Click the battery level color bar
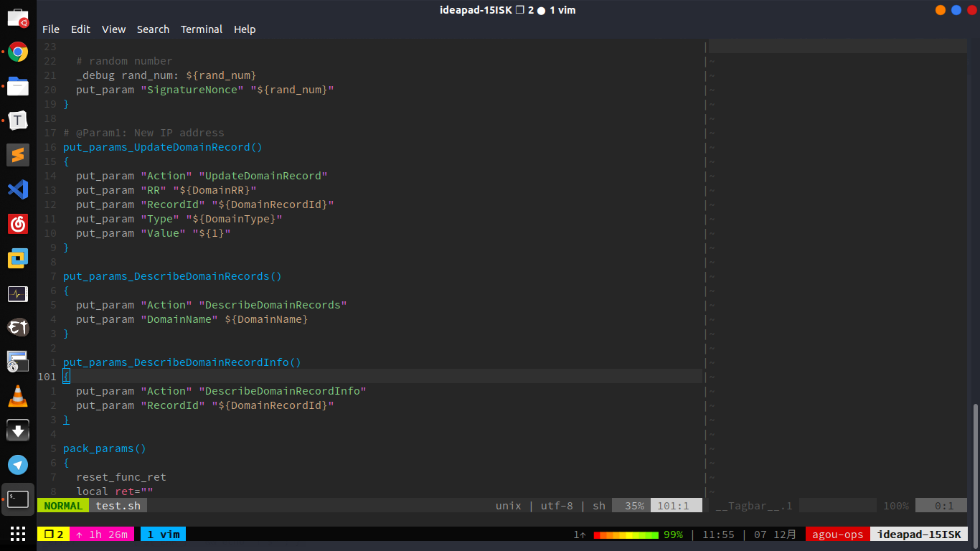980x551 pixels. click(x=626, y=534)
